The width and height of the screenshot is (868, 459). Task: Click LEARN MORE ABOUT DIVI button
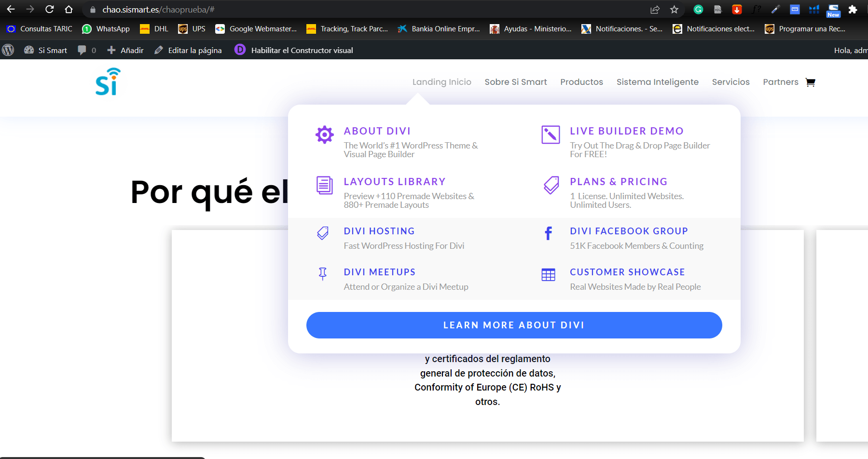pyautogui.click(x=514, y=325)
